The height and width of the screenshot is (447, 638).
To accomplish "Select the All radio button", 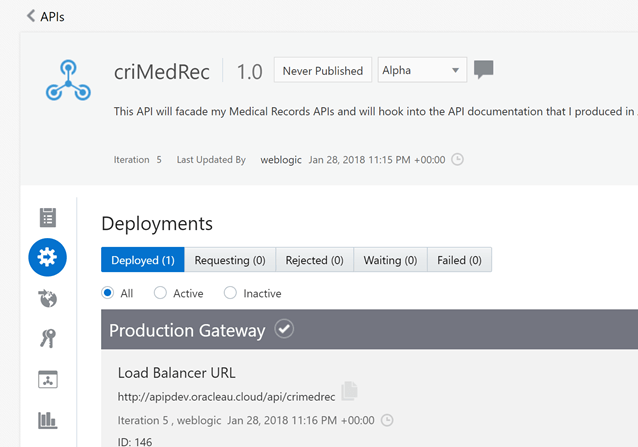I will (108, 293).
